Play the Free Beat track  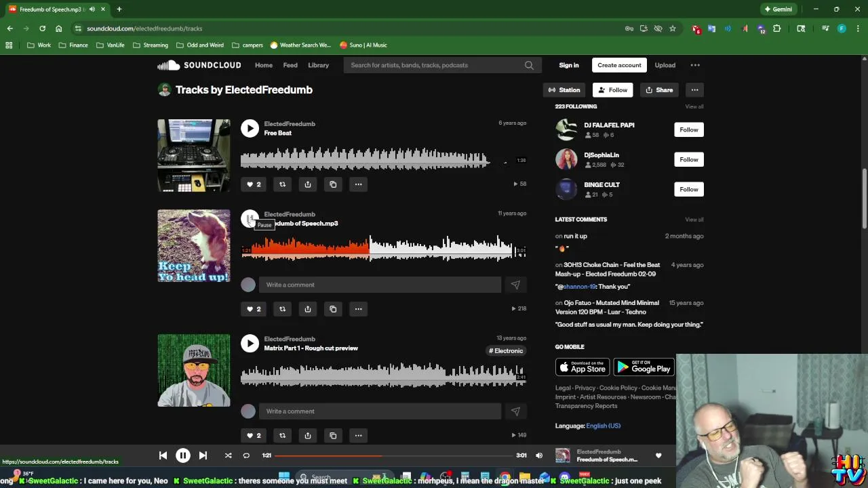pos(250,128)
